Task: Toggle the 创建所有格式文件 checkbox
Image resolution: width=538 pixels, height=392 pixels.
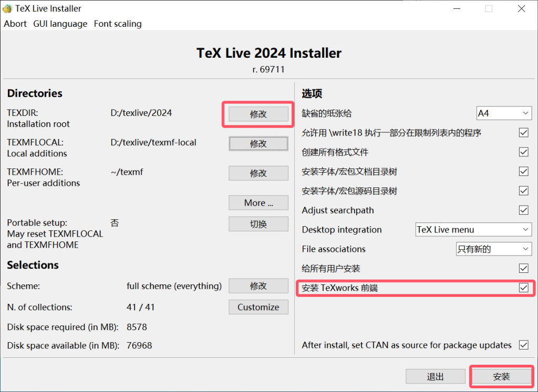Action: 524,152
